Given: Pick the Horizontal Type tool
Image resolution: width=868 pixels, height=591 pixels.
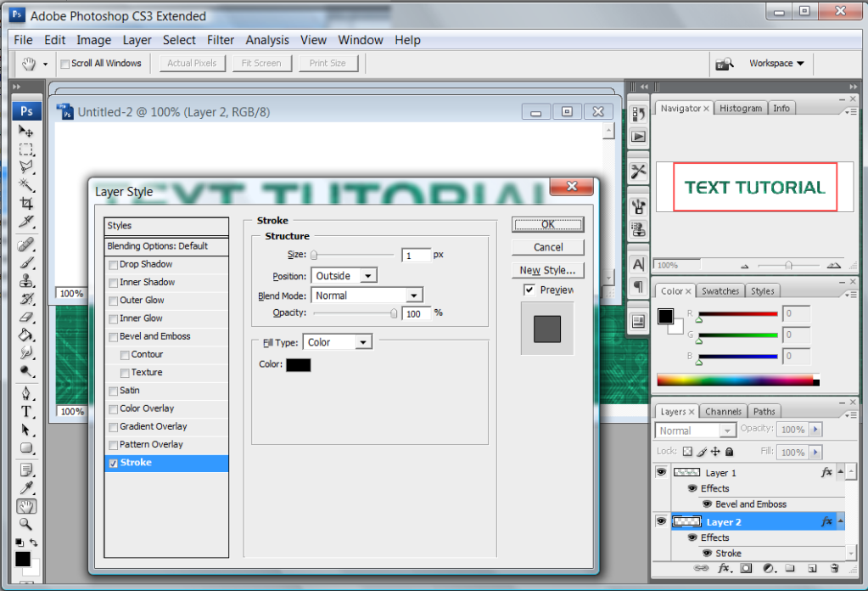Looking at the screenshot, I should (26, 412).
